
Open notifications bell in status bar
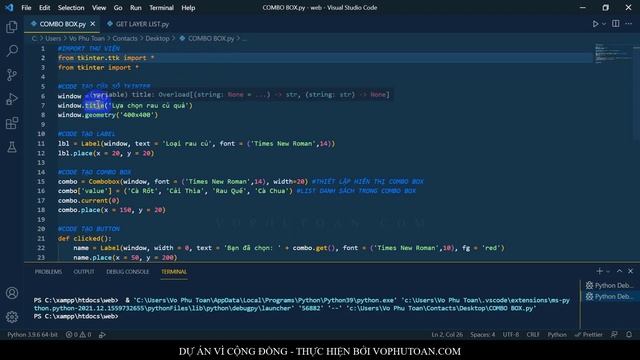629,335
